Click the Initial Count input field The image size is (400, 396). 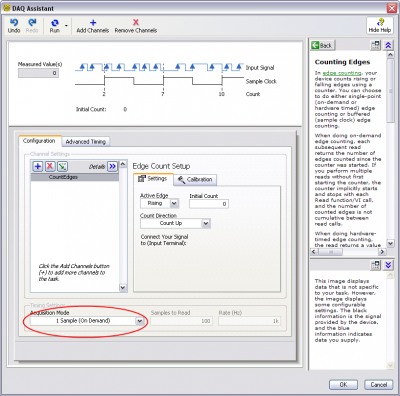tap(209, 204)
